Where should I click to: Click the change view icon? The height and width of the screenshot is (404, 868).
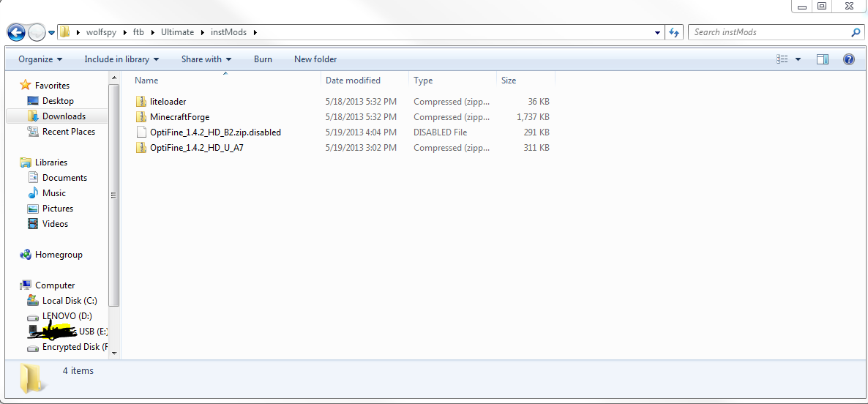coord(782,59)
